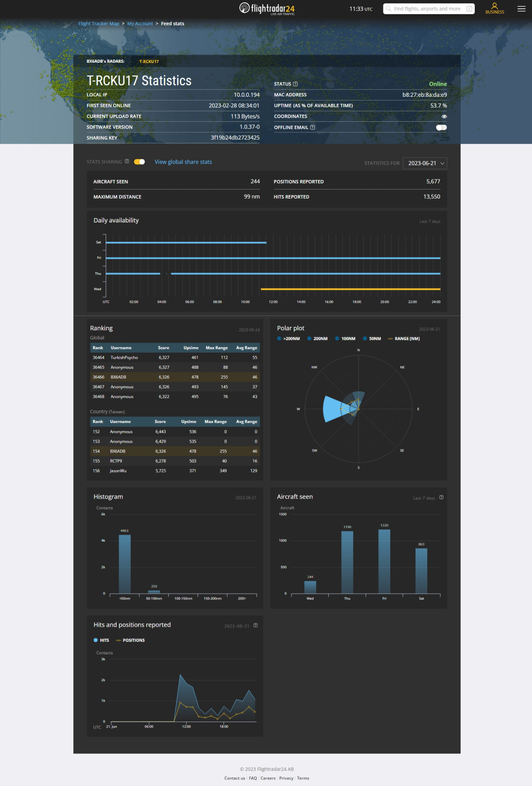Click the BX6ADB global ranking row

(x=175, y=377)
